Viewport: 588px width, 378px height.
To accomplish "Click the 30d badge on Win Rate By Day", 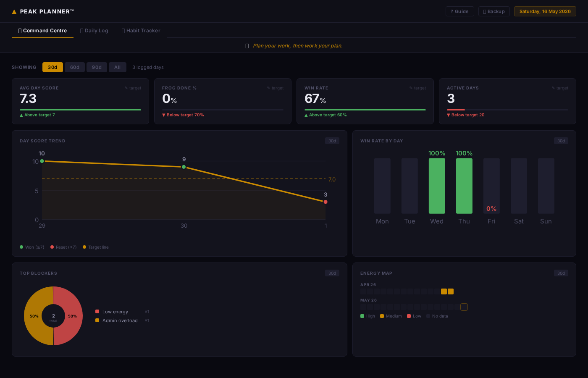I will 561,141.
